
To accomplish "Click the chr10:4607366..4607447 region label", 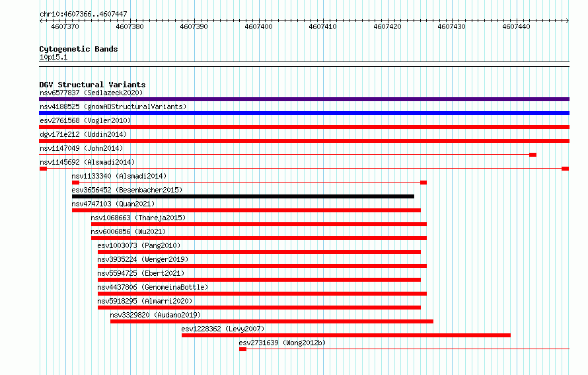I will 83,14.
